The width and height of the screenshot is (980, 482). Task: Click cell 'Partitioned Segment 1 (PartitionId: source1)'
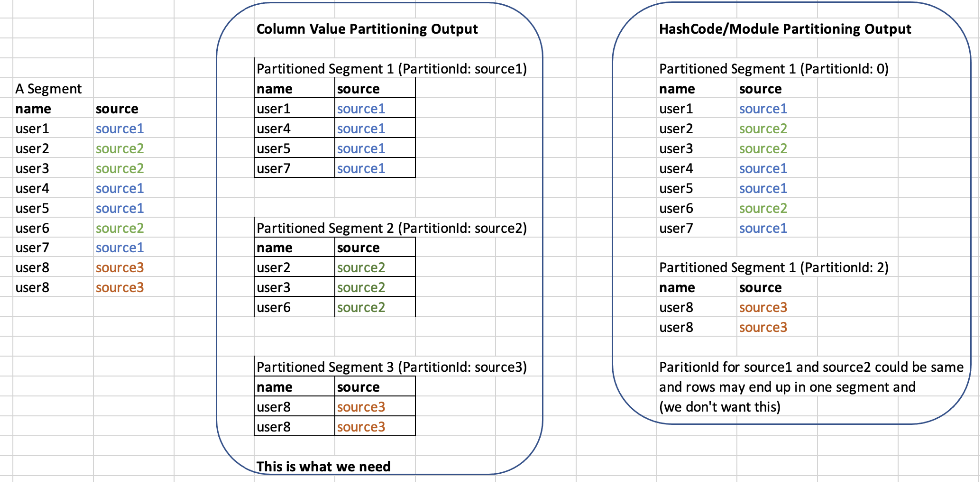pos(392,69)
